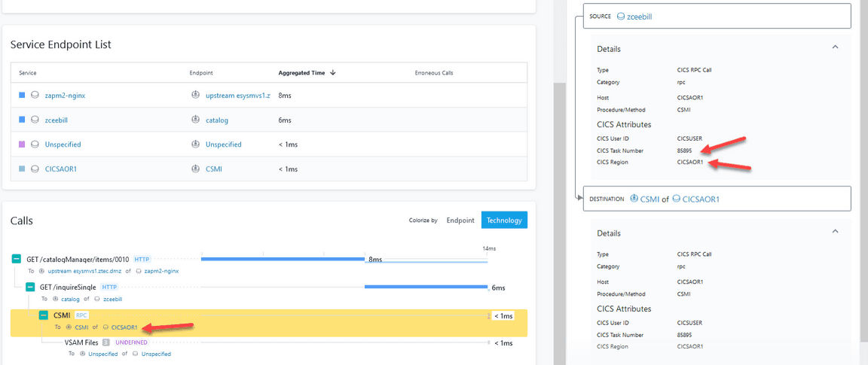Screen dimensions: 868x365
Task: Click the endpoint icon next to catalog in list
Action: [x=195, y=120]
